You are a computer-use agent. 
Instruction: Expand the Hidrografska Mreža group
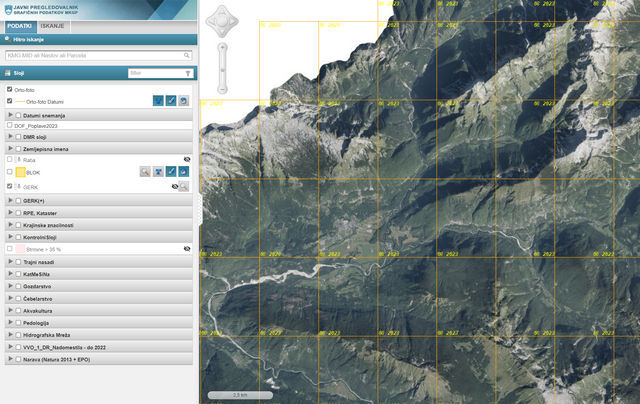coord(10,334)
